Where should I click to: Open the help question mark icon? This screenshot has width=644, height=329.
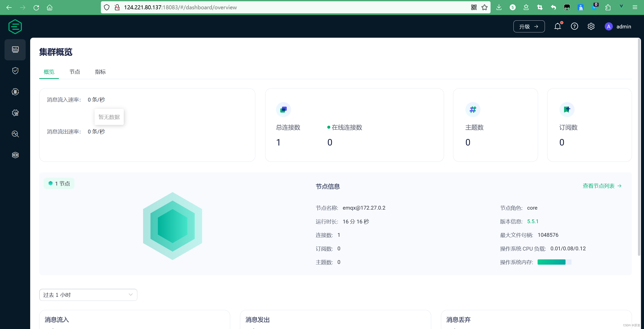pos(574,26)
